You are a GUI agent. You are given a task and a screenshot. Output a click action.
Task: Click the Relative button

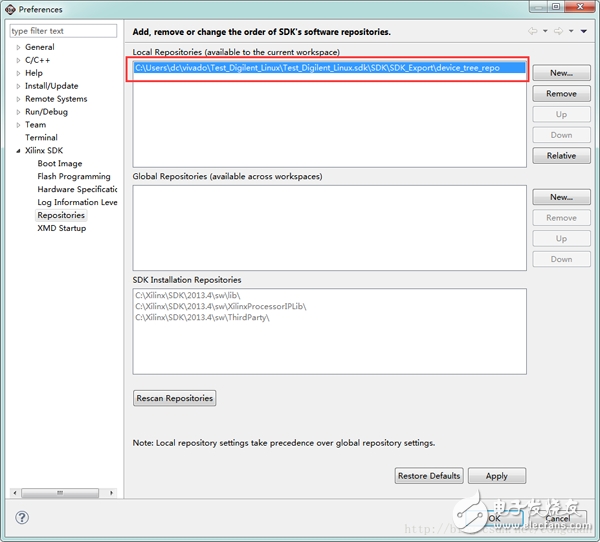561,156
